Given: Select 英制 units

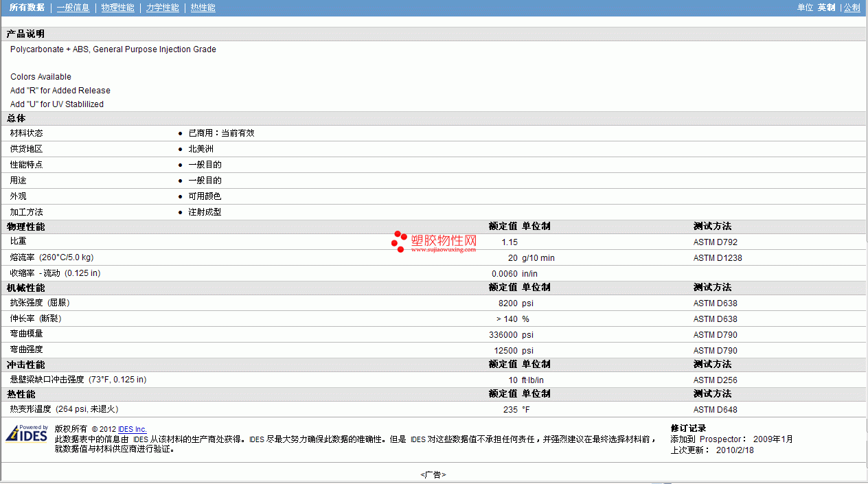Looking at the screenshot, I should tap(826, 8).
